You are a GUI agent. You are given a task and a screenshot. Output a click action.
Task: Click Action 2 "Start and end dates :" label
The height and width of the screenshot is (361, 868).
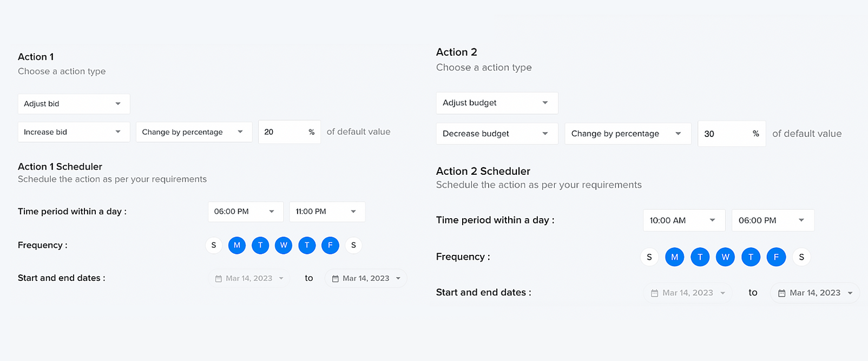[x=484, y=292]
